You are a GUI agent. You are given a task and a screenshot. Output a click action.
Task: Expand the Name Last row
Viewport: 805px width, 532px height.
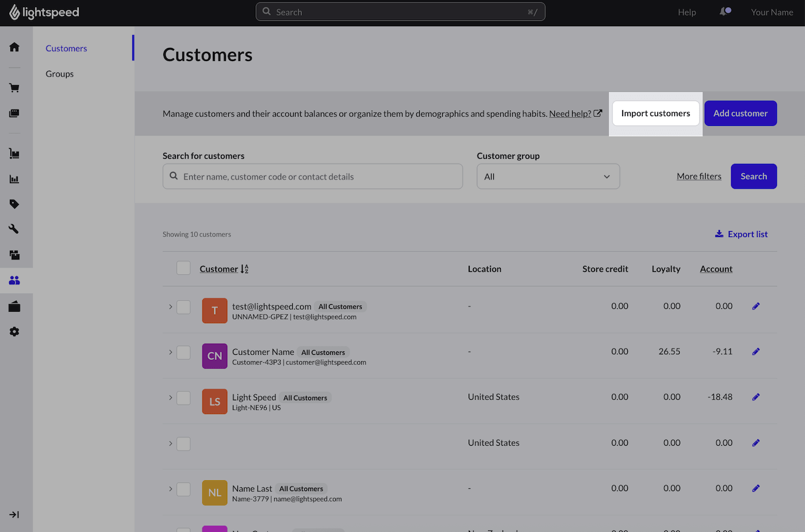[170, 489]
